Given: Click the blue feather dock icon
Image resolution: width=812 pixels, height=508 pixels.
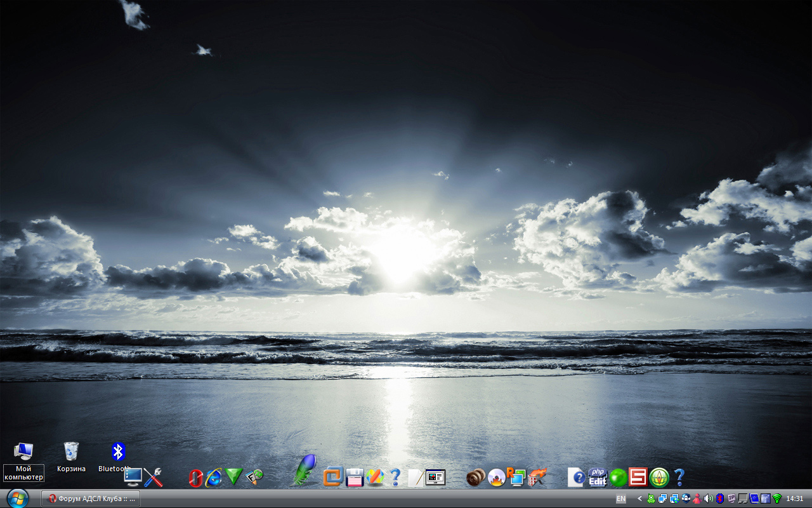Looking at the screenshot, I should pos(304,471).
